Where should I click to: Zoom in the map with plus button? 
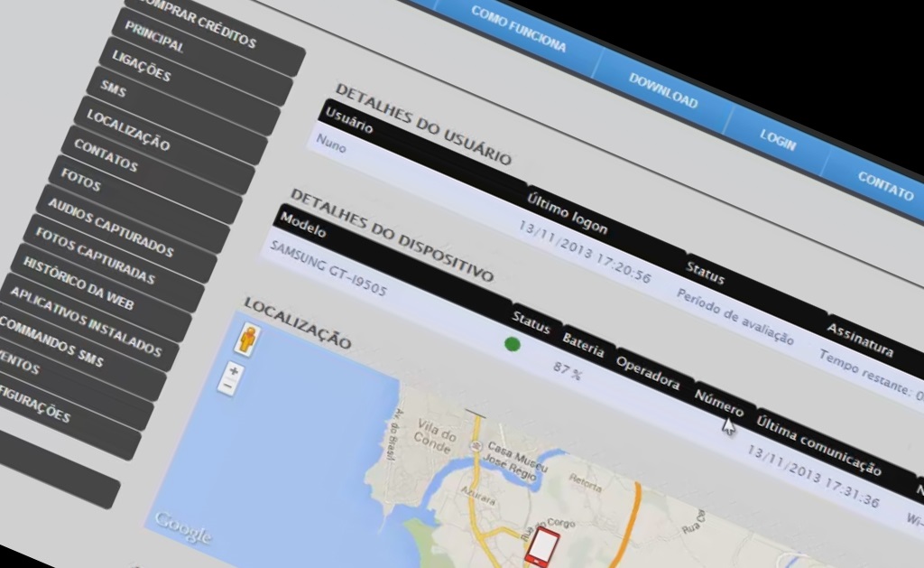pos(234,371)
